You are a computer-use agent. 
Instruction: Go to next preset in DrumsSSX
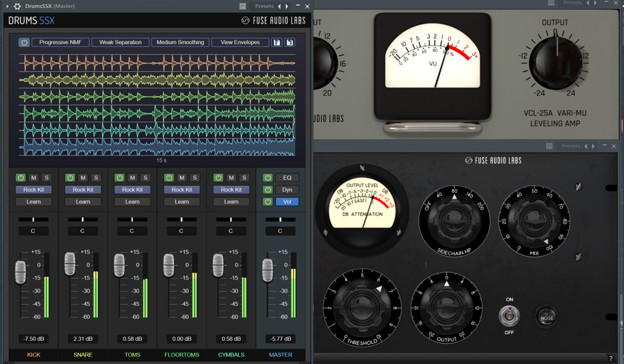click(287, 6)
